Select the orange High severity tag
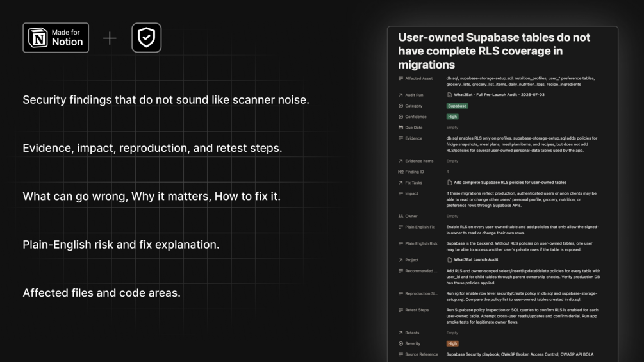 click(452, 343)
